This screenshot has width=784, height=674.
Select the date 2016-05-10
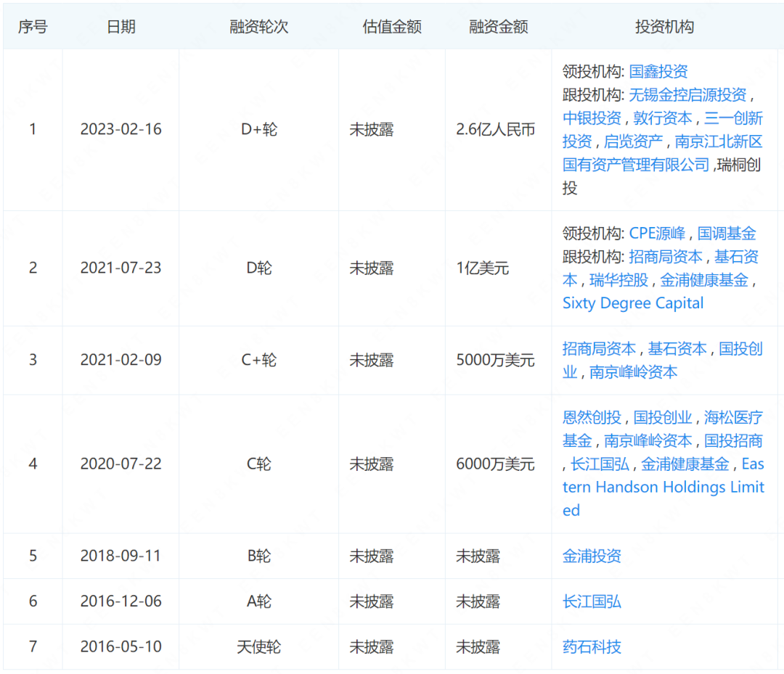click(x=121, y=646)
